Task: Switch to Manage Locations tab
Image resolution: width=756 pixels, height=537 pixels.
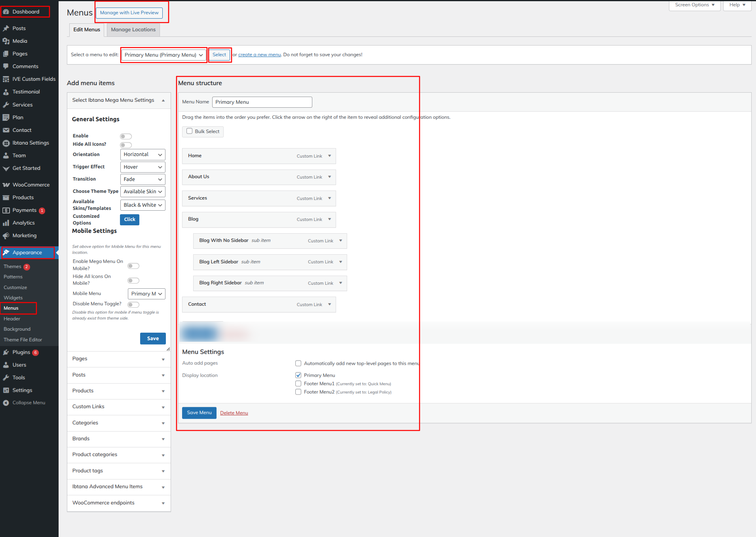Action: click(133, 30)
